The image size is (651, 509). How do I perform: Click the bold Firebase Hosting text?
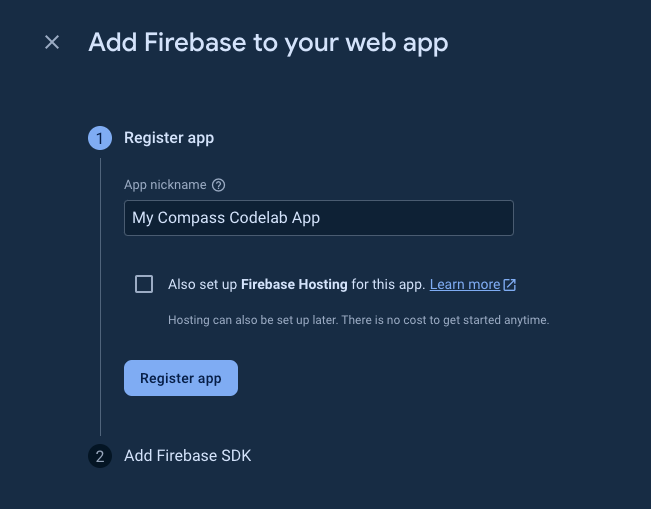point(294,285)
